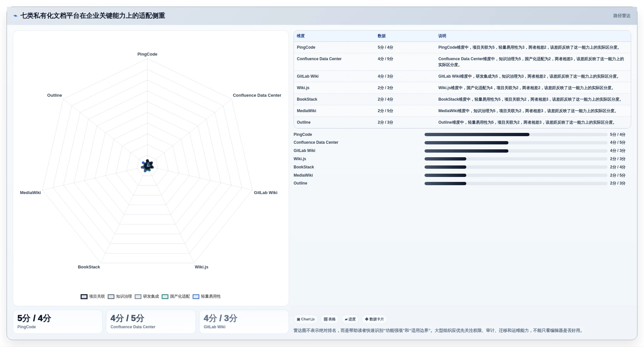
Task: Toggle the 轻量易用性 legend item
Action: tap(207, 296)
